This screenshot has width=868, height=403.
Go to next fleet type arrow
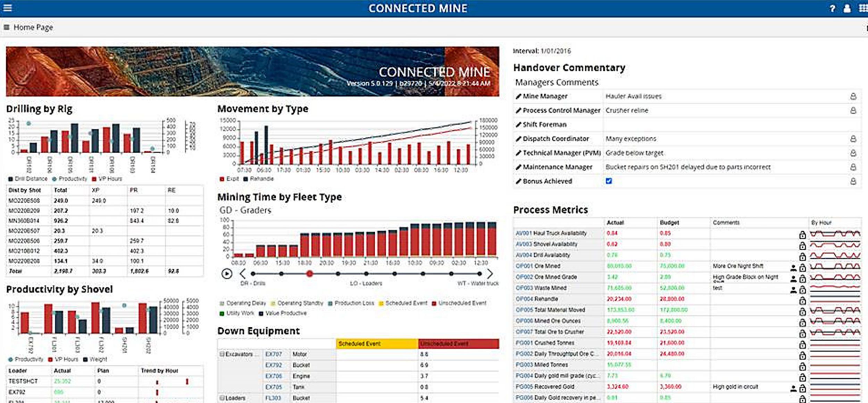(490, 274)
